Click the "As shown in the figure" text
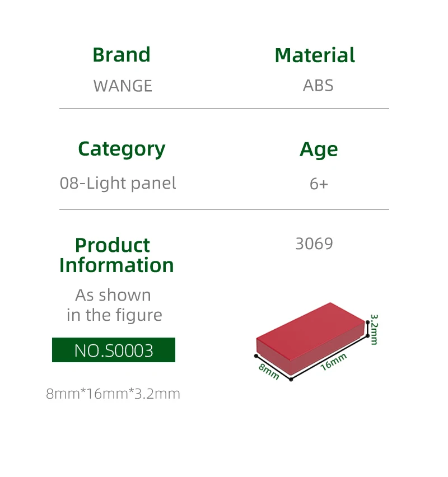 click(x=114, y=305)
